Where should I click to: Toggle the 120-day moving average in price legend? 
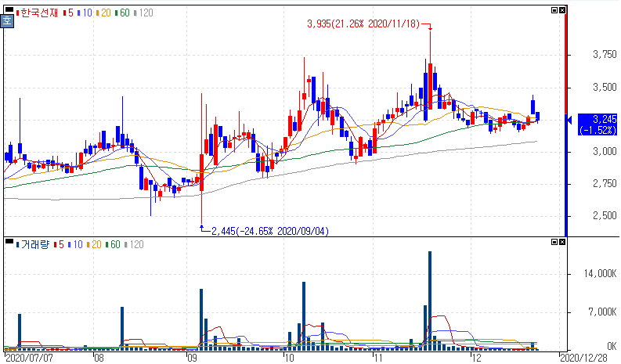pos(144,13)
